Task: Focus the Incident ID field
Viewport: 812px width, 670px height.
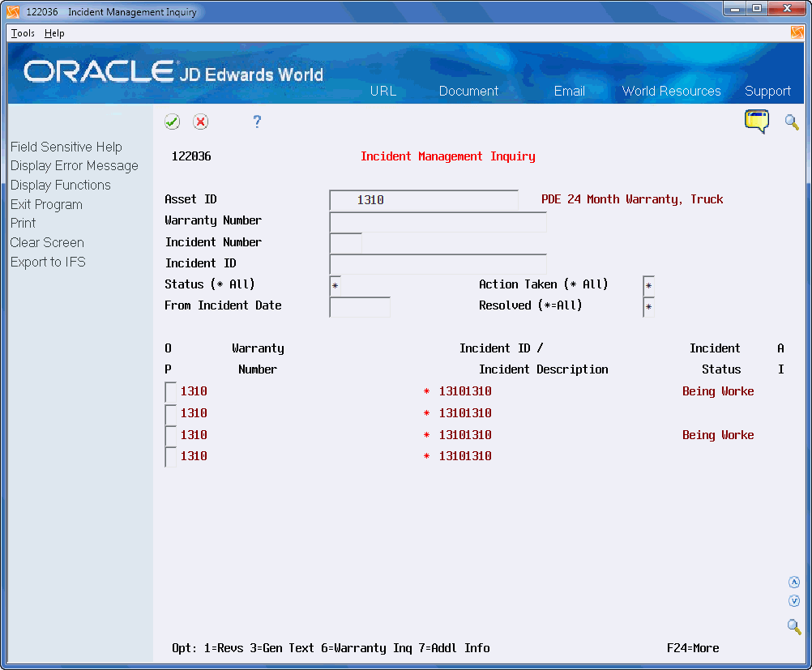Action: (438, 264)
